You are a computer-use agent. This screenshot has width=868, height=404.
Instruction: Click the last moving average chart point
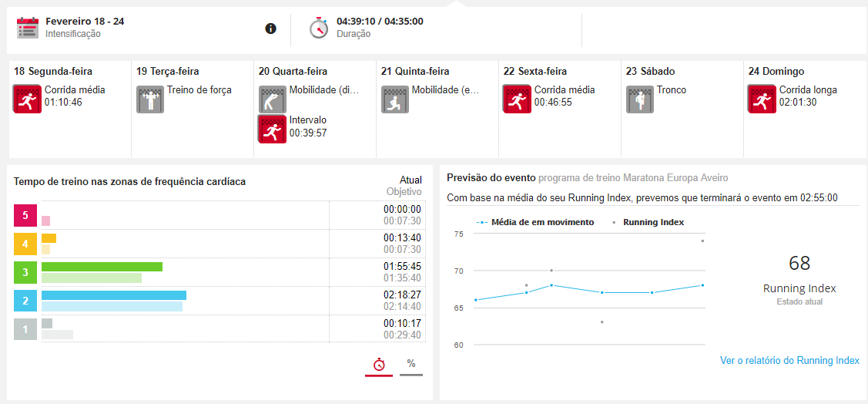pos(702,285)
